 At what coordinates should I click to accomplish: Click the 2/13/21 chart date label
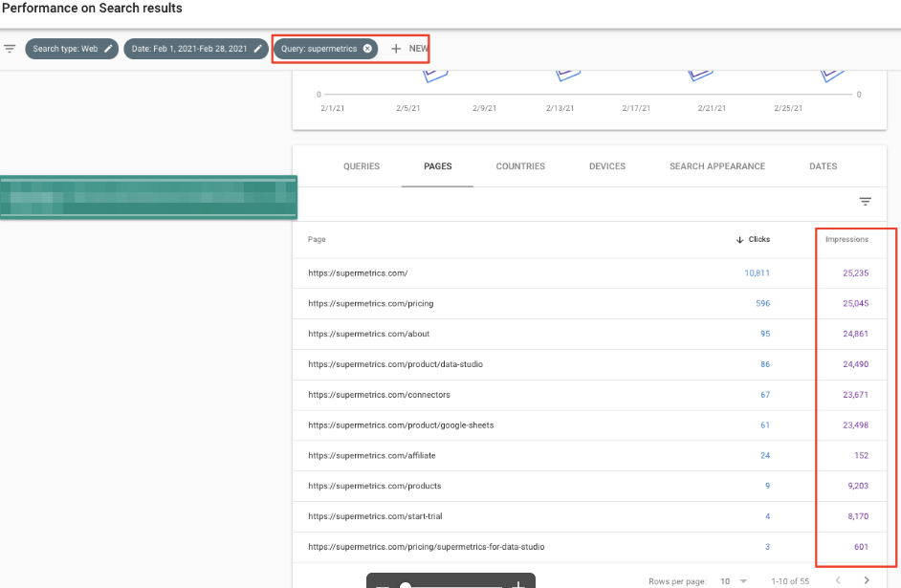(560, 108)
